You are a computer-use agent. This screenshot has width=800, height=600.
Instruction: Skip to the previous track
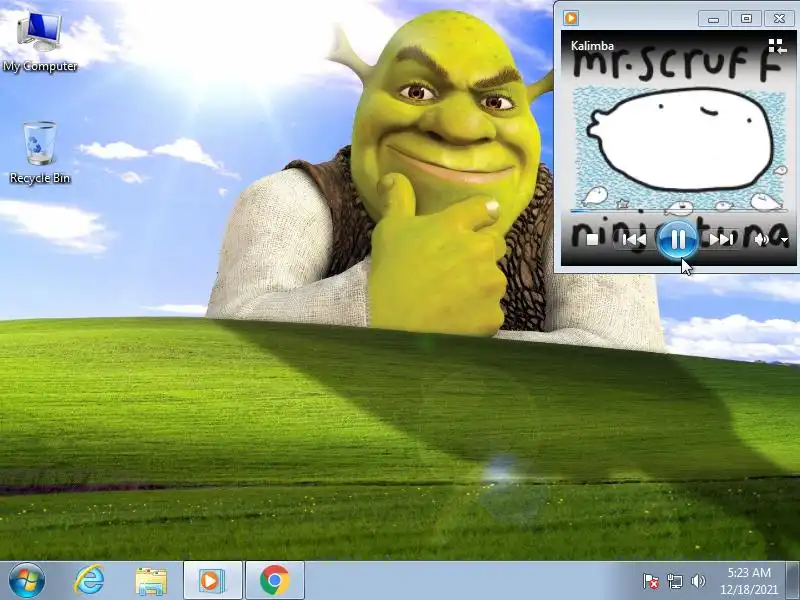(634, 239)
